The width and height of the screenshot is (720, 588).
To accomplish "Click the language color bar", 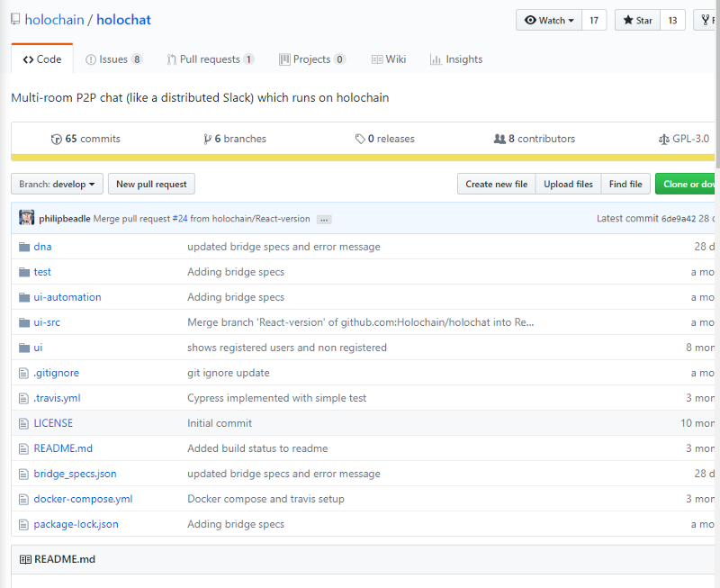I will click(x=360, y=158).
